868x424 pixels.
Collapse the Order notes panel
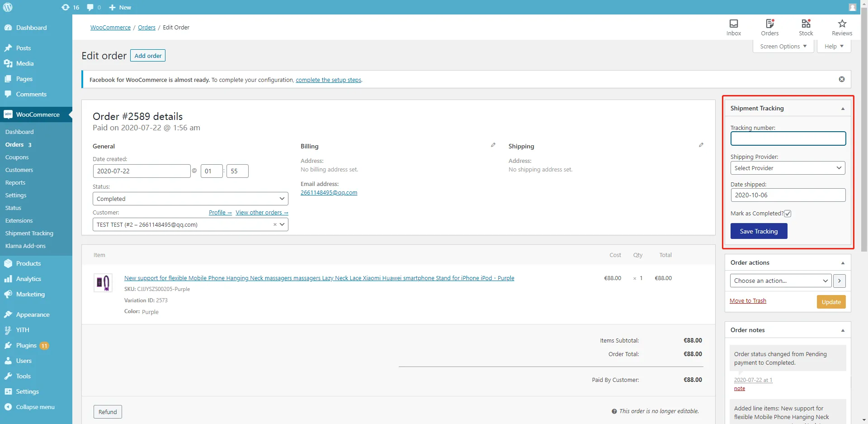click(x=843, y=330)
